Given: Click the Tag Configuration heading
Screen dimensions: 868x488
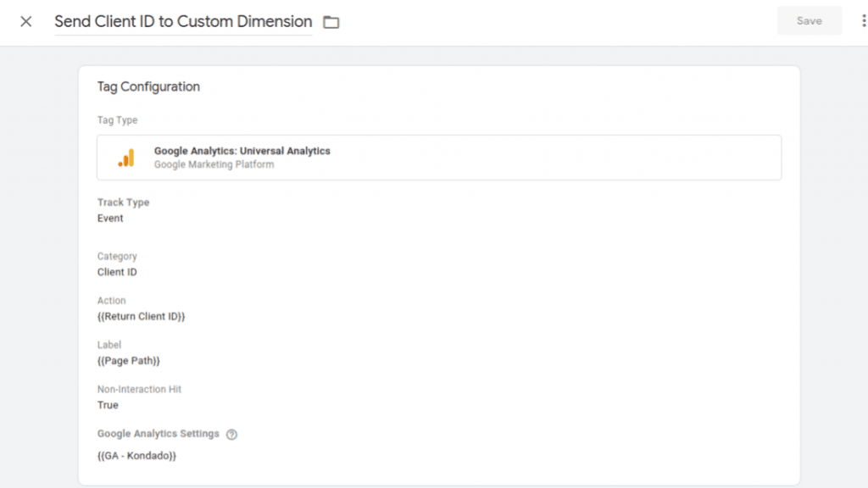Looking at the screenshot, I should pyautogui.click(x=148, y=86).
